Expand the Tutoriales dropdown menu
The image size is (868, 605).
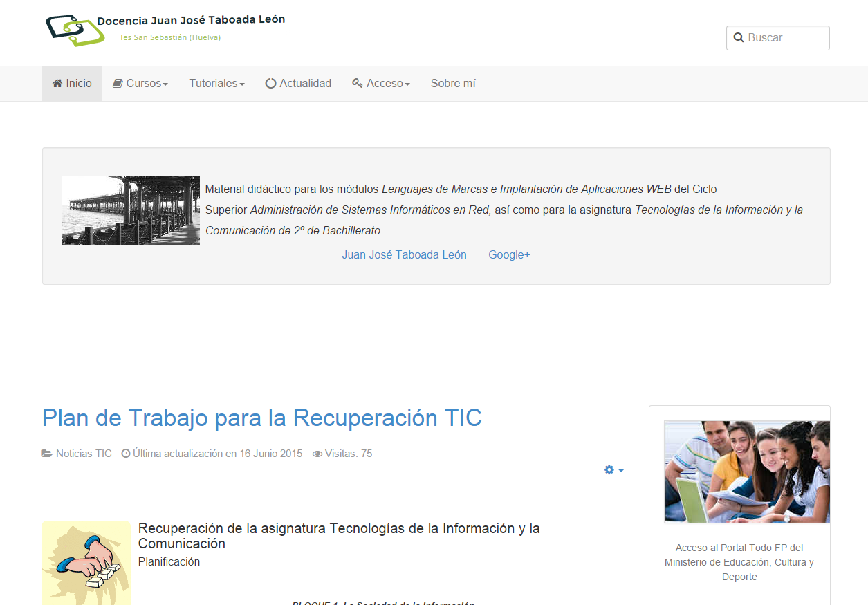click(x=216, y=83)
